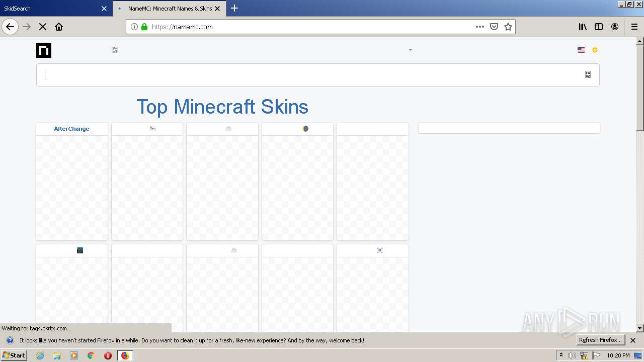The width and height of the screenshot is (644, 362).
Task: Toggle the sun light/dark theme
Action: pyautogui.click(x=595, y=50)
